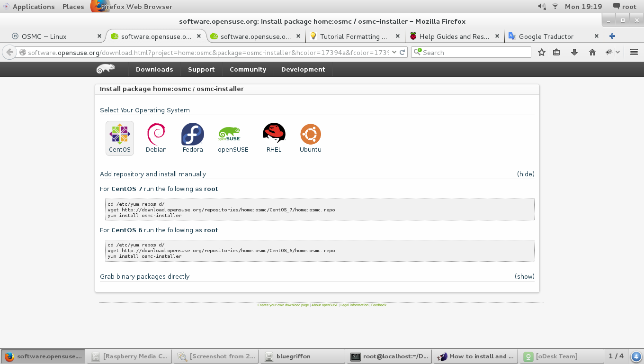Viewport: 644px width, 364px height.
Task: Open the Development navigation item
Action: 303,69
